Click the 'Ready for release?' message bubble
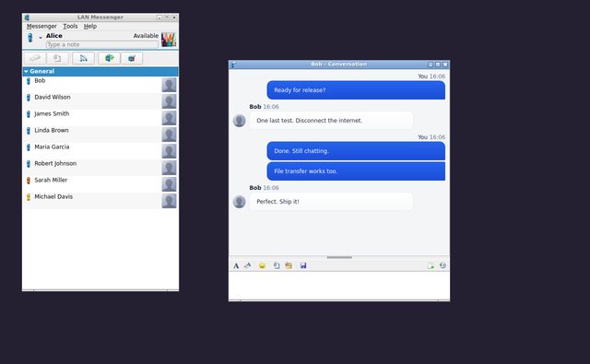This screenshot has height=364, width=590. 356,90
